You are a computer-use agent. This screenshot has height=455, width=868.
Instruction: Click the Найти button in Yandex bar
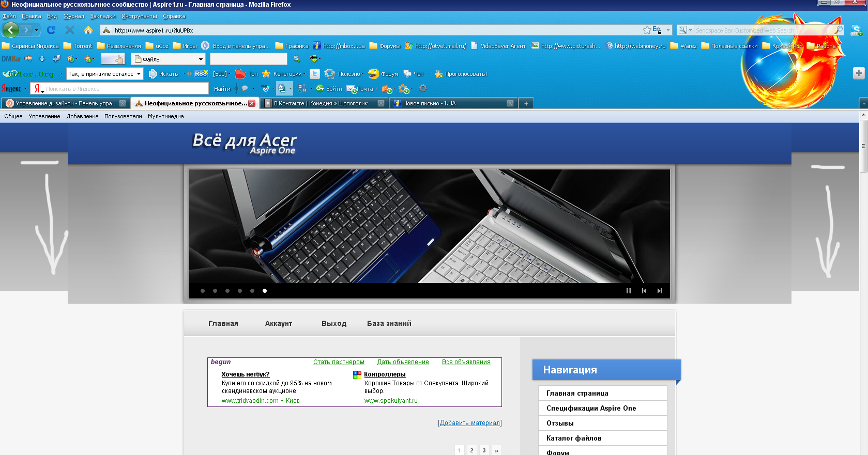click(x=222, y=88)
